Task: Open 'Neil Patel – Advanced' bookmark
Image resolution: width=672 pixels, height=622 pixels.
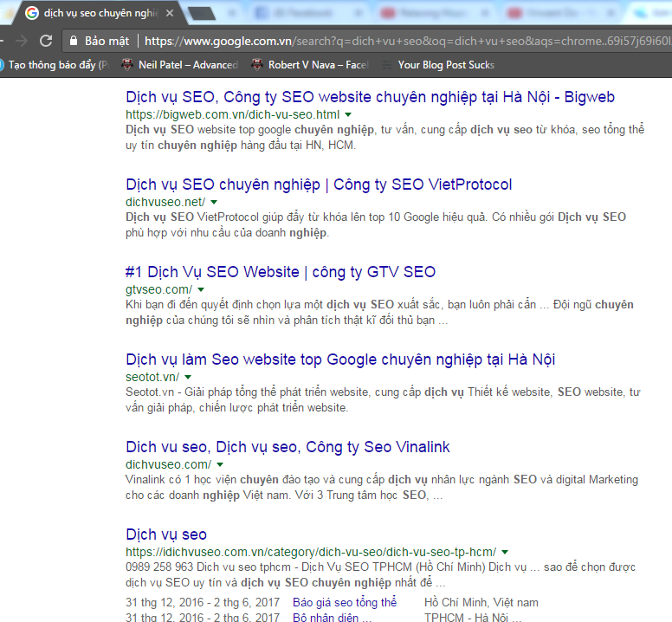Action: click(x=179, y=65)
